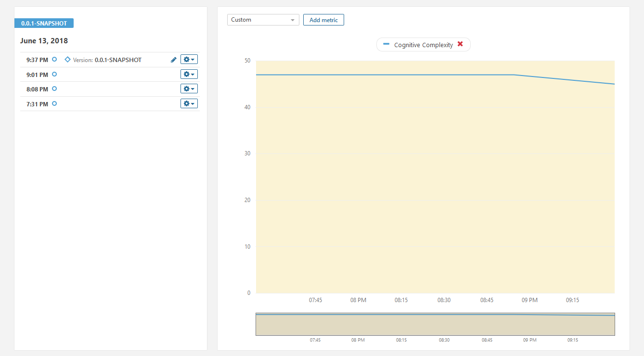Image resolution: width=644 pixels, height=356 pixels.
Task: Open gear menu for 8:08 PM analysis
Action: coord(189,89)
